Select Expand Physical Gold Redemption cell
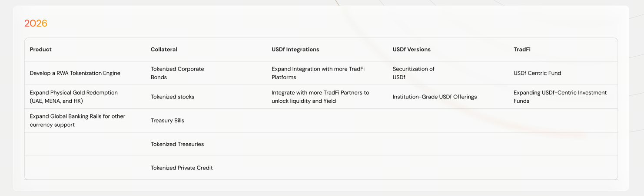 pos(73,97)
